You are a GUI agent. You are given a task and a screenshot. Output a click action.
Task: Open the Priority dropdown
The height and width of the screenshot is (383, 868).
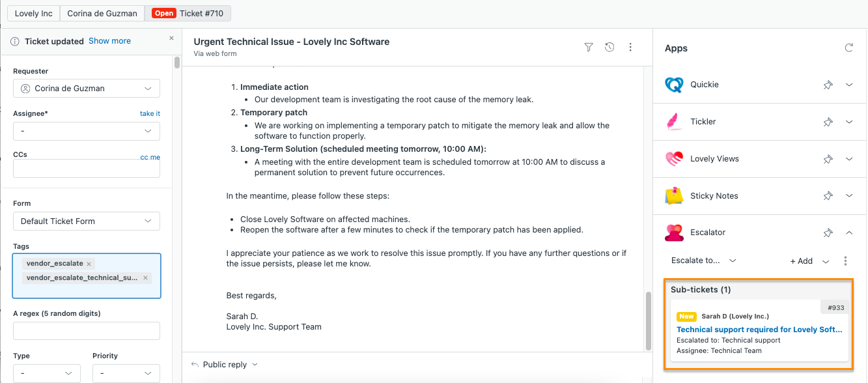click(x=126, y=373)
